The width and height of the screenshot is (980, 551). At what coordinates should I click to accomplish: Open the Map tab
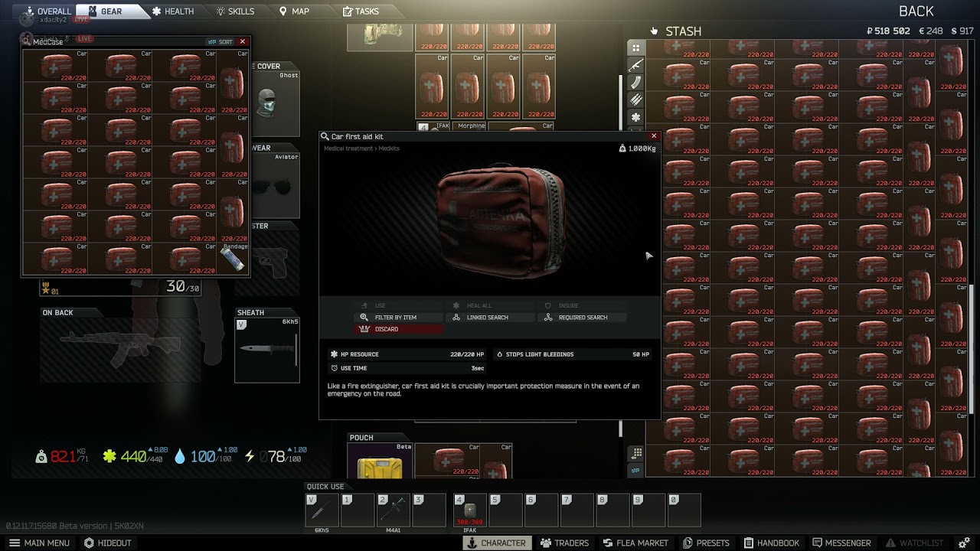click(x=294, y=11)
